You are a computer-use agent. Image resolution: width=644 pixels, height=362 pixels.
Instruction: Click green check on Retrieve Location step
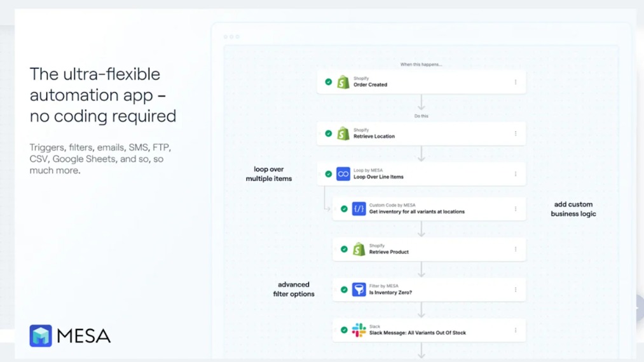(328, 133)
